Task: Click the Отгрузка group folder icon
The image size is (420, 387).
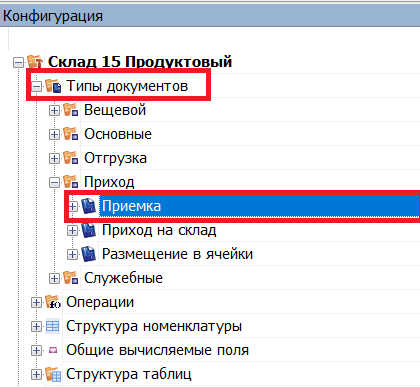Action: (x=71, y=158)
